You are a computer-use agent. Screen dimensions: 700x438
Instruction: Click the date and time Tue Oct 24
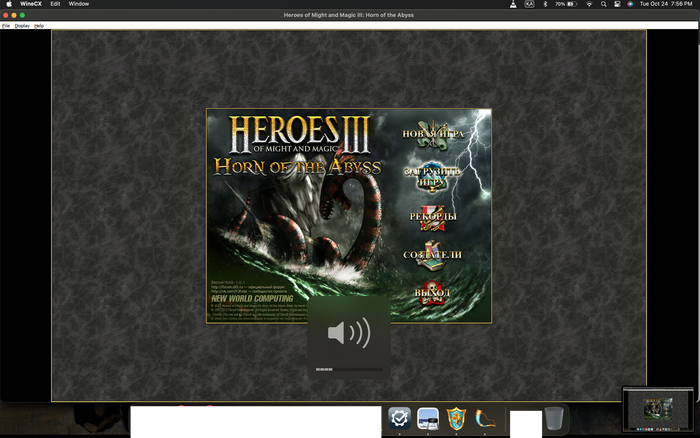tap(666, 4)
